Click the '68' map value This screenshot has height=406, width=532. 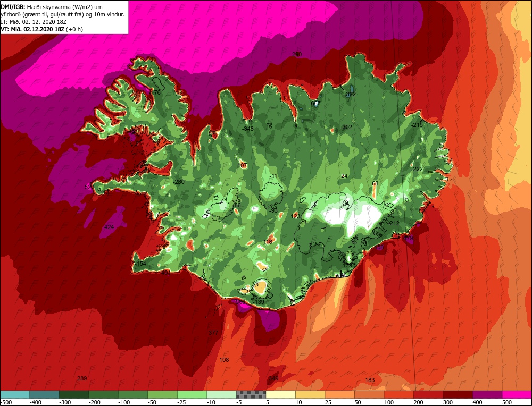375,183
